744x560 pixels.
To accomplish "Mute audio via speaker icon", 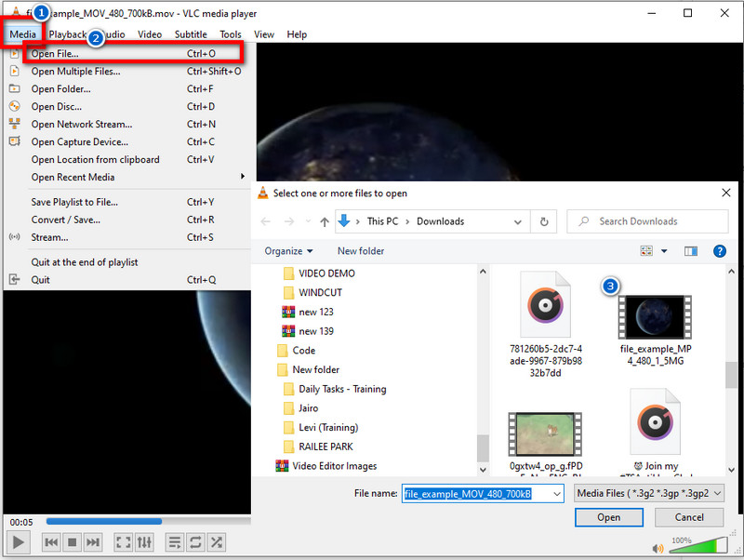I will pos(658,549).
